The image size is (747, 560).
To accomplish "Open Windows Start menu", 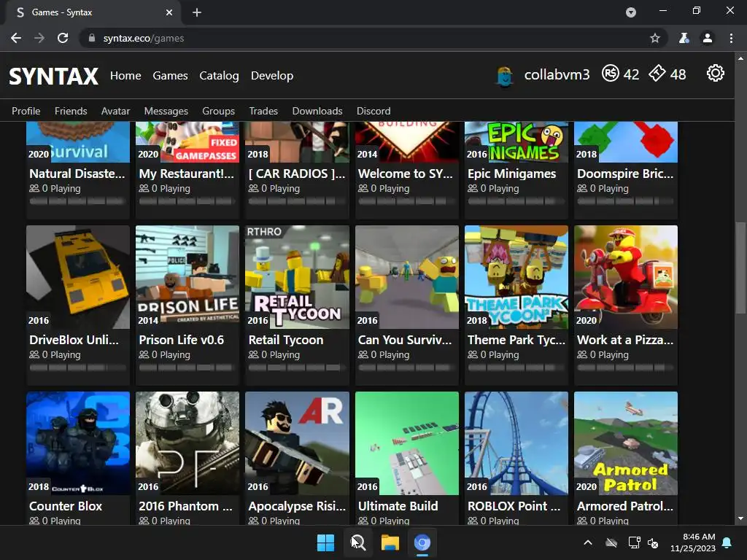I will click(326, 542).
